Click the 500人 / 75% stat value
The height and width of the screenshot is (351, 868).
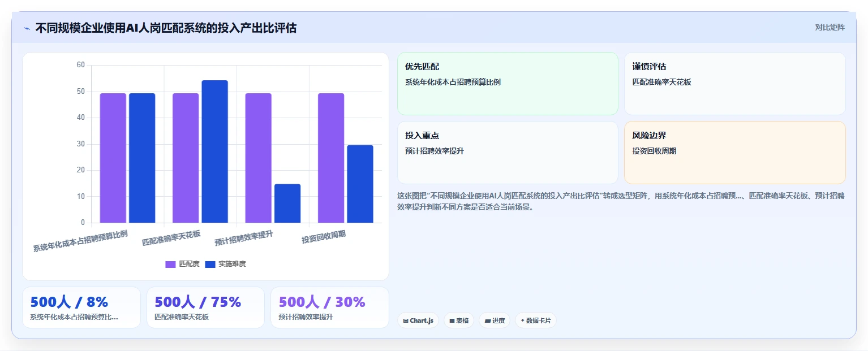pos(198,302)
